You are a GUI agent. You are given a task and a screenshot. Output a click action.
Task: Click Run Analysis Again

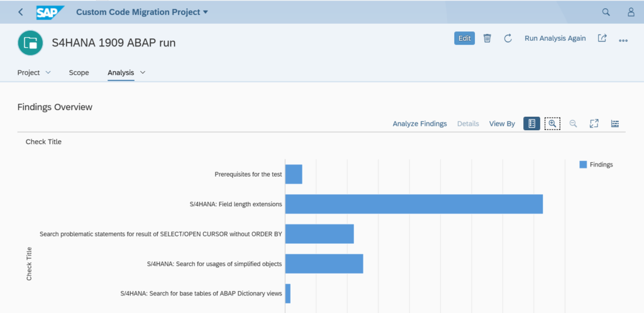tap(555, 38)
